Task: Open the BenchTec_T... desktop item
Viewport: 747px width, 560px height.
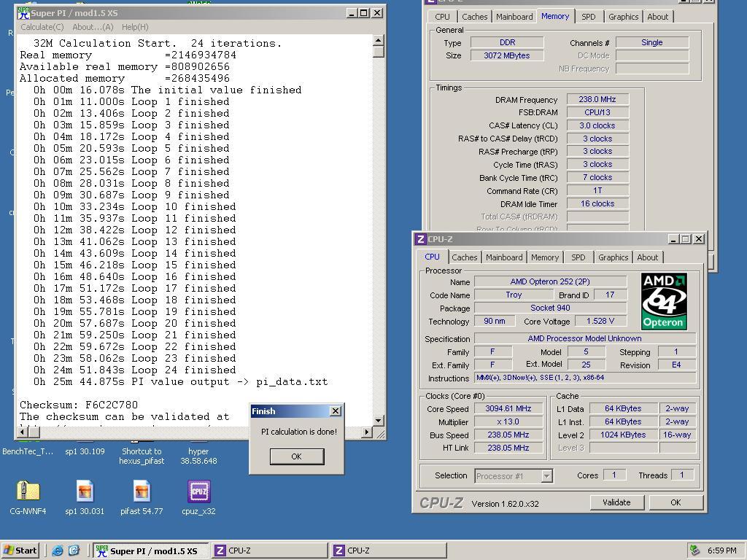Action: coord(28,451)
